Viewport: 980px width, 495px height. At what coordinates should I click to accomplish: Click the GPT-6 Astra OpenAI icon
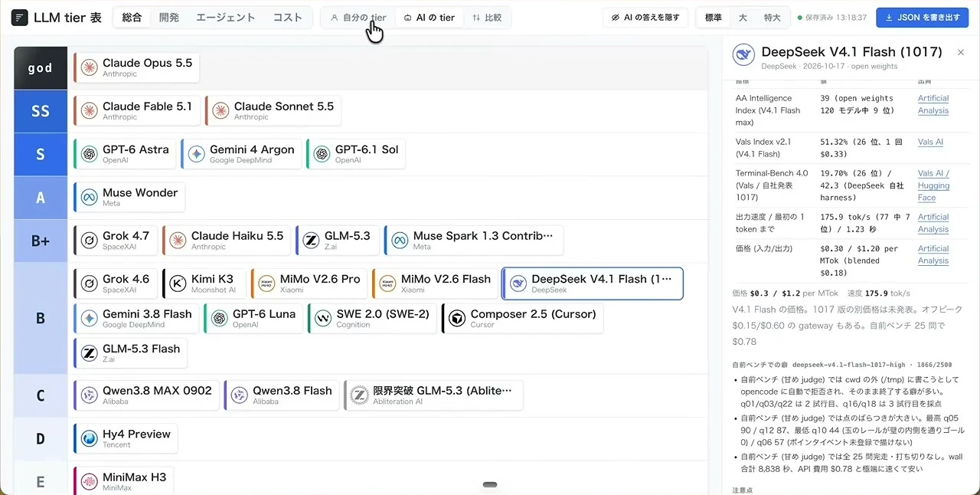click(90, 154)
